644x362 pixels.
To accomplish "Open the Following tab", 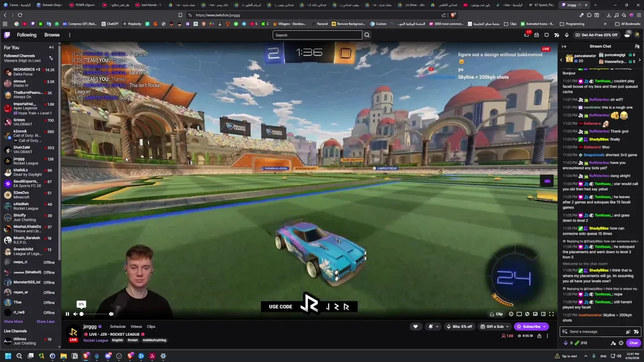I will tap(27, 35).
